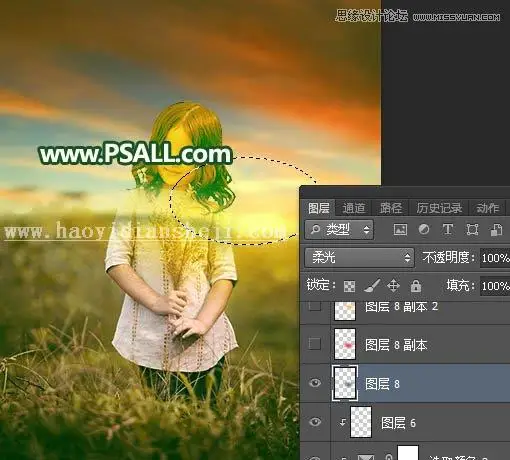The height and width of the screenshot is (460, 510).
Task: Filter layers by adjustment layer icon
Action: [424, 229]
